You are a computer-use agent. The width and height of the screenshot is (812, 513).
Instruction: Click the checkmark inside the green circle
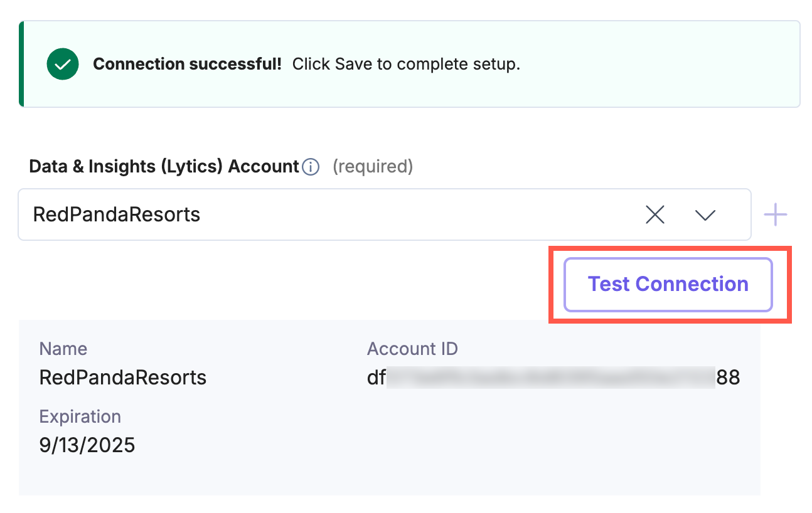62,63
